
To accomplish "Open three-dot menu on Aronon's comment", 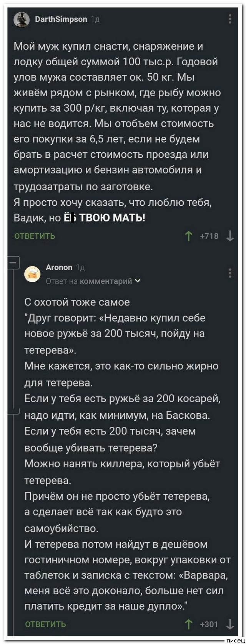I will coord(230,273).
